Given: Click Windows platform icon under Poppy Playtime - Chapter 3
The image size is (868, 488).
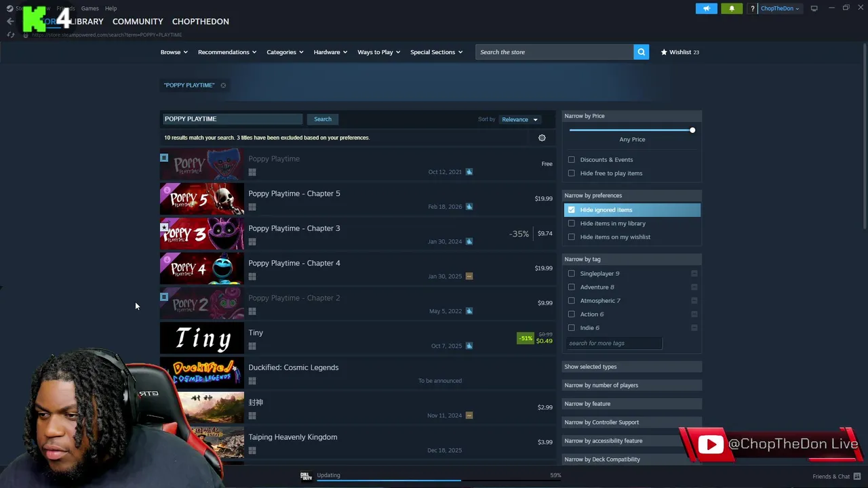Looking at the screenshot, I should 252,242.
